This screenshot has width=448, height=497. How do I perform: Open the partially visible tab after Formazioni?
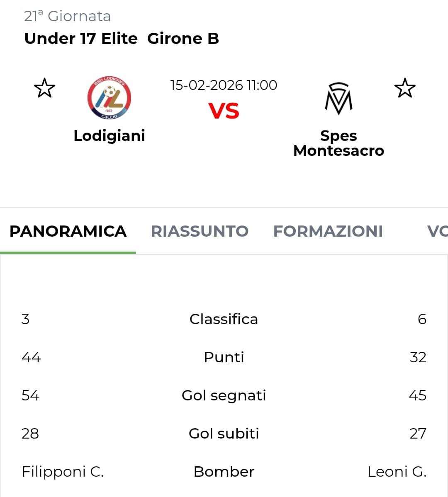436,231
